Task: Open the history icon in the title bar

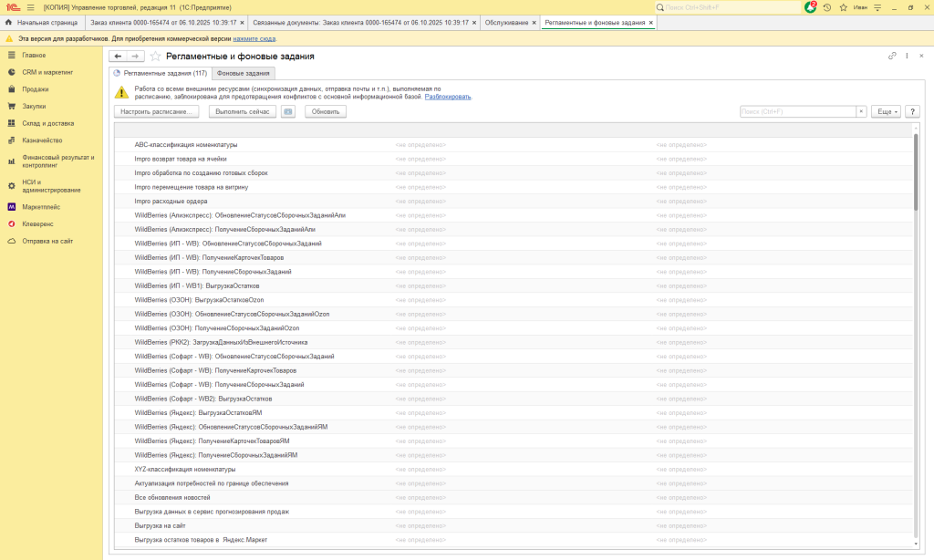Action: [826, 7]
